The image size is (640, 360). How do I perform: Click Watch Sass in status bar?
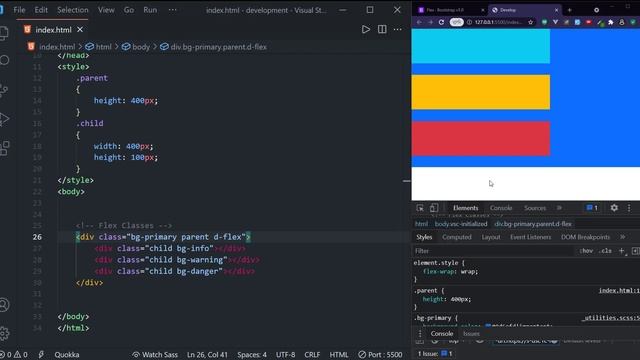click(x=155, y=355)
